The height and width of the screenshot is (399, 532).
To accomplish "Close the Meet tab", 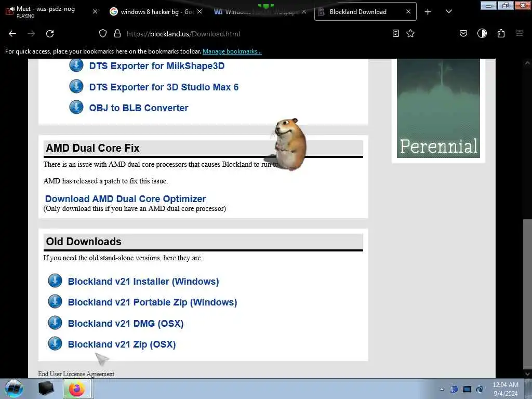I will [x=95, y=11].
